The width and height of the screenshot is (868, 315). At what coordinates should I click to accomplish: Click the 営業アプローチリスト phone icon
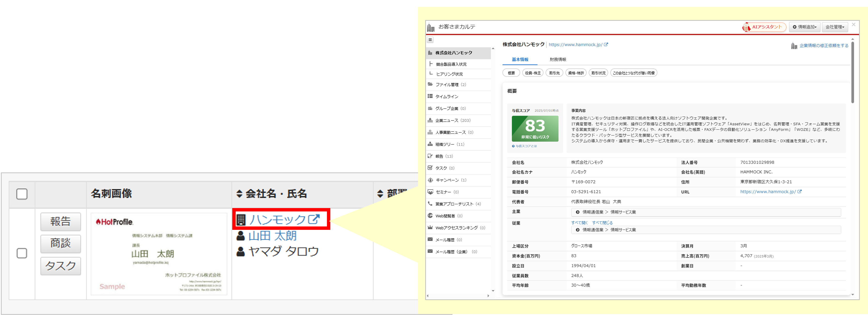pyautogui.click(x=430, y=204)
